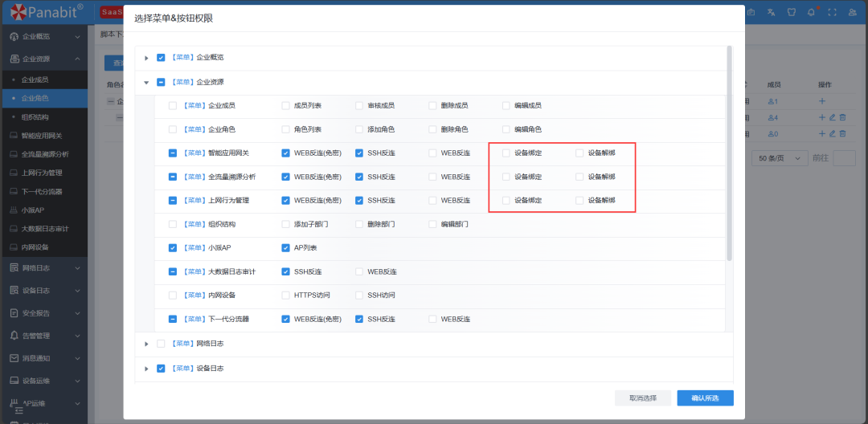Click the 消息通知 envelope icon in sidebar

coord(14,358)
